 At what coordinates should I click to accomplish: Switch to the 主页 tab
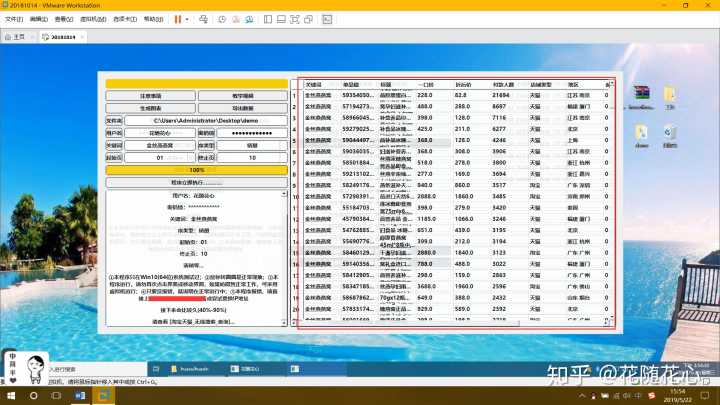point(16,37)
